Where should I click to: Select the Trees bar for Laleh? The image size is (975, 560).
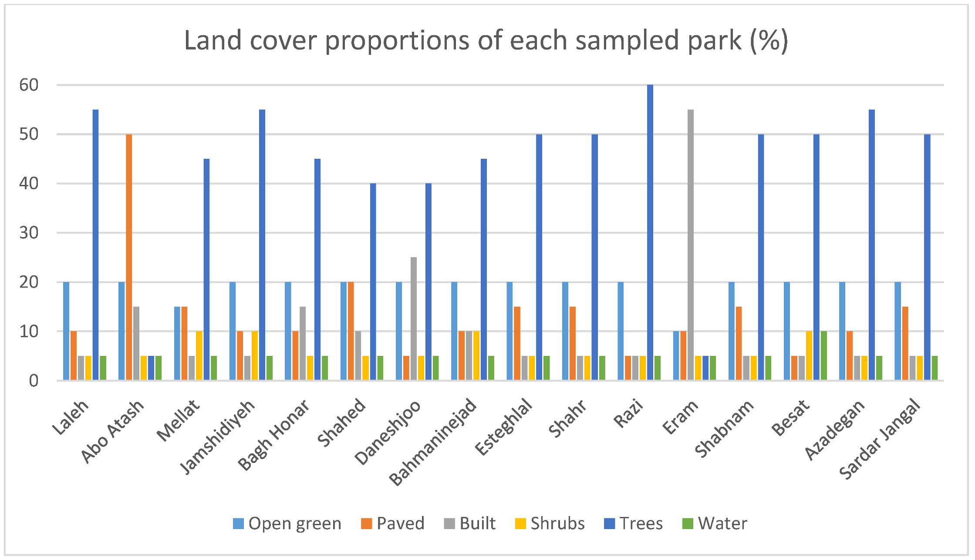coord(96,245)
